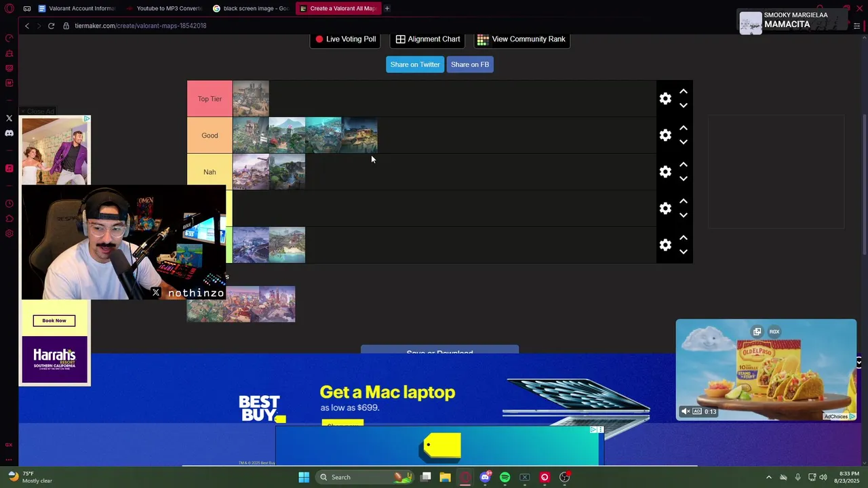Image resolution: width=868 pixels, height=488 pixels.
Task: Open the Extensions cube sidebar icon
Action: click(9, 218)
